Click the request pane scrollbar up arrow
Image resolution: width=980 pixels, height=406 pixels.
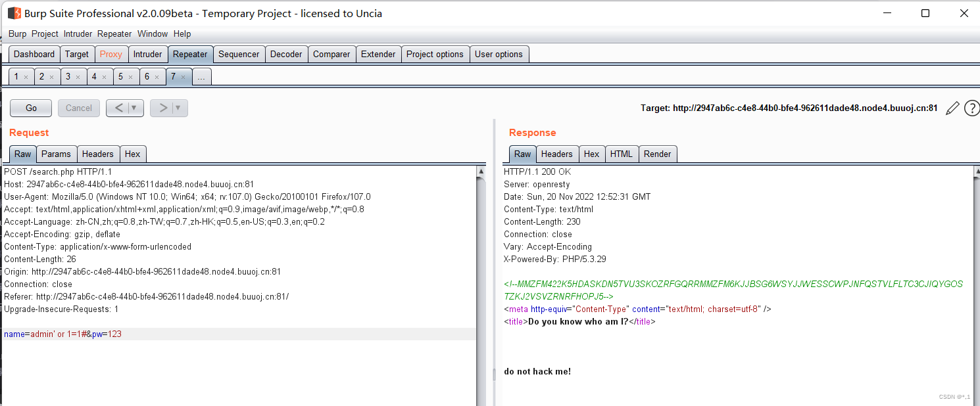[481, 171]
